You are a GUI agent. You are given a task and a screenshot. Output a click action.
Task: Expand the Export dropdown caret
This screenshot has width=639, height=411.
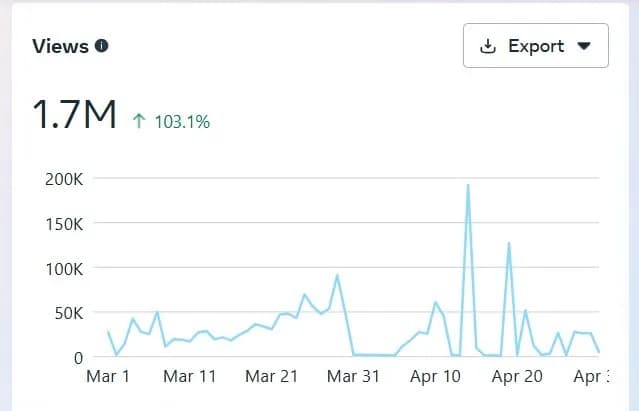coord(586,46)
